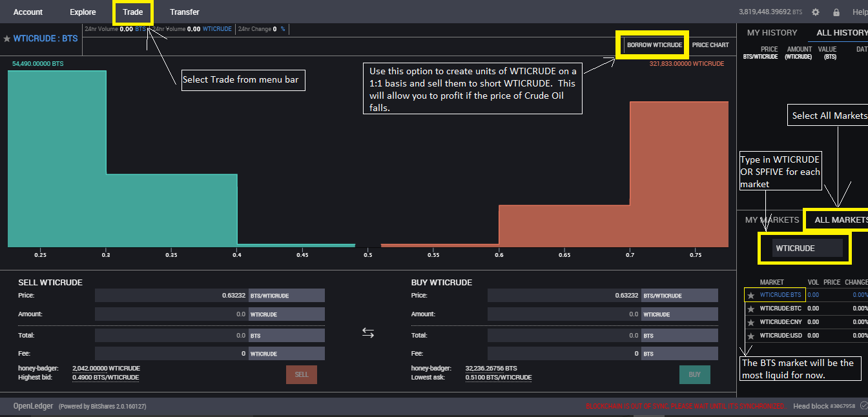
Task: Focus the Buy WTICRUDE Price field
Action: coord(564,295)
